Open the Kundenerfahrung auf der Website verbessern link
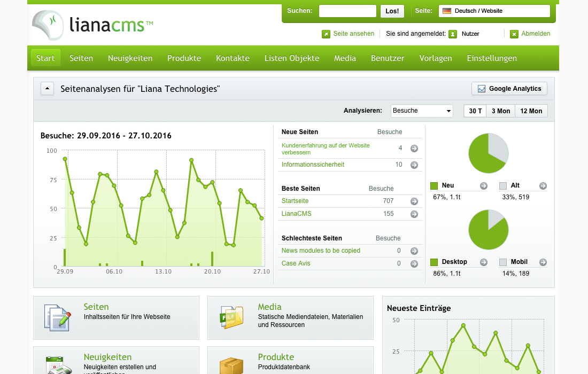Viewport: 588px width, 374px height. click(x=326, y=149)
